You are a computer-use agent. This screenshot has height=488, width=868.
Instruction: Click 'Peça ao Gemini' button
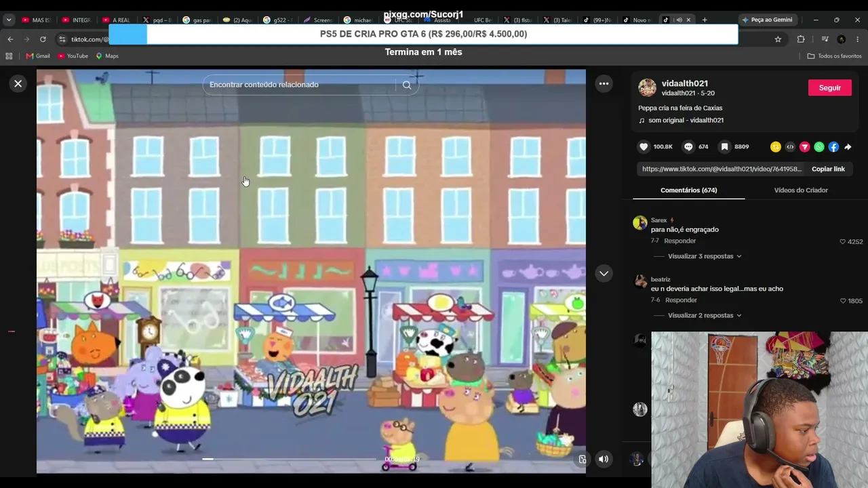pyautogui.click(x=767, y=20)
